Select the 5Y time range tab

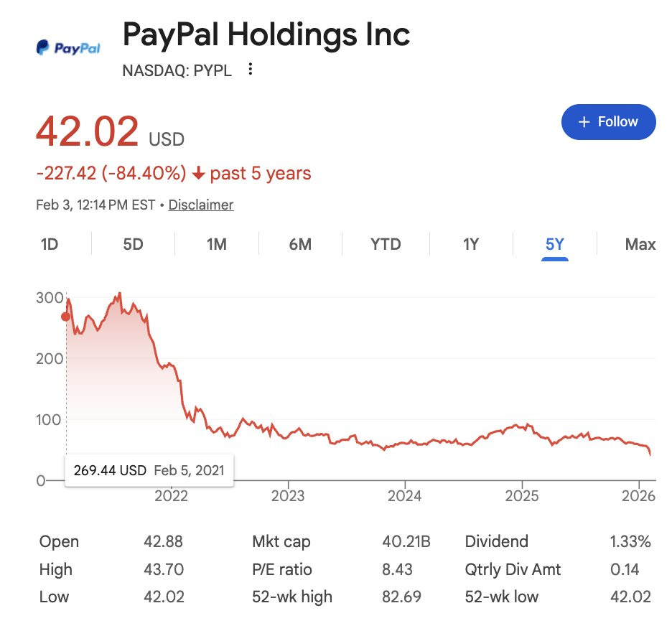[x=555, y=244]
